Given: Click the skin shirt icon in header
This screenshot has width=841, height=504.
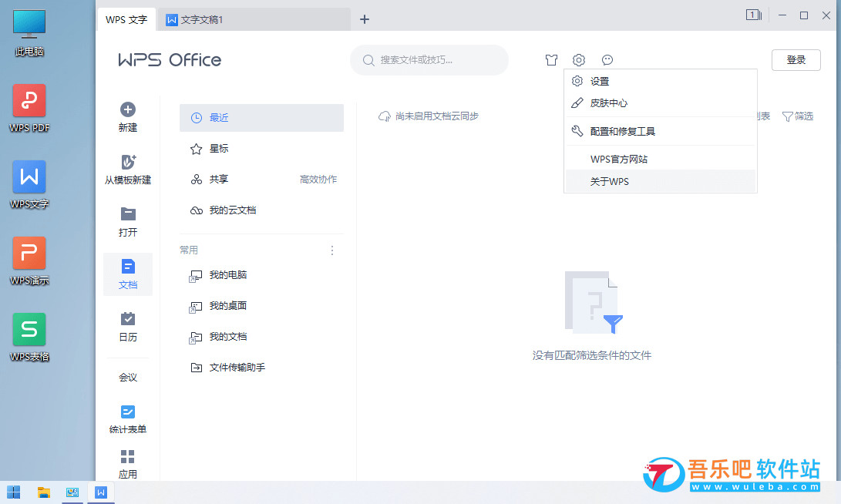Looking at the screenshot, I should pyautogui.click(x=551, y=60).
